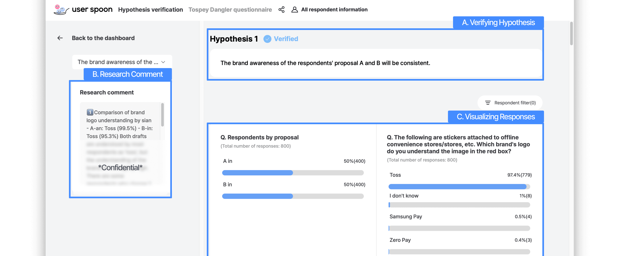Click the back arrow icon
The image size is (644, 256).
pyautogui.click(x=60, y=38)
